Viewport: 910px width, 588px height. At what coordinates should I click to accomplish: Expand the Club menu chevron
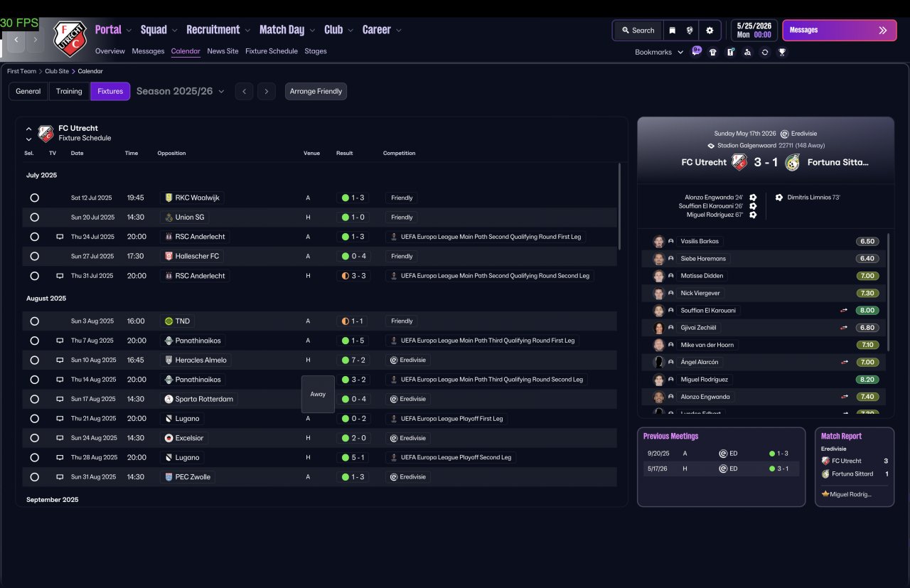[x=350, y=31]
